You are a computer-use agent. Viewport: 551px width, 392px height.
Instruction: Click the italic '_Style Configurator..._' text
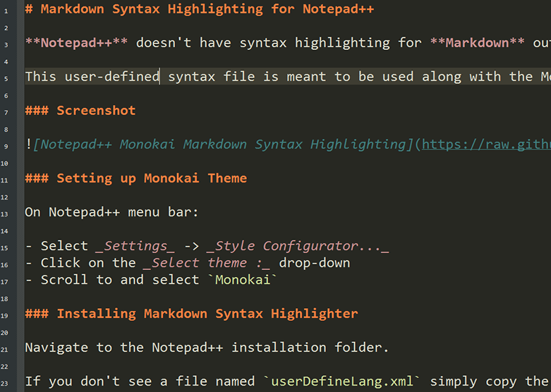(x=298, y=246)
